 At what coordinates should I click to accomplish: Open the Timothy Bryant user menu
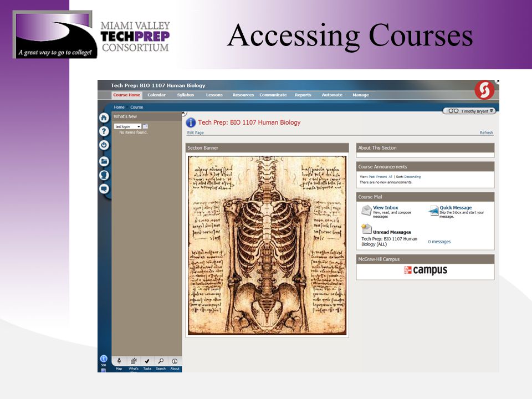click(469, 111)
